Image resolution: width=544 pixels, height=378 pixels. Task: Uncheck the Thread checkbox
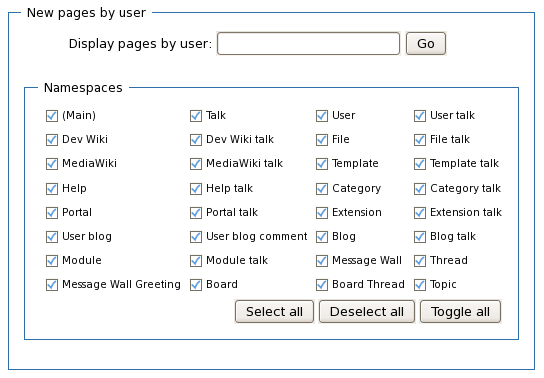point(420,261)
